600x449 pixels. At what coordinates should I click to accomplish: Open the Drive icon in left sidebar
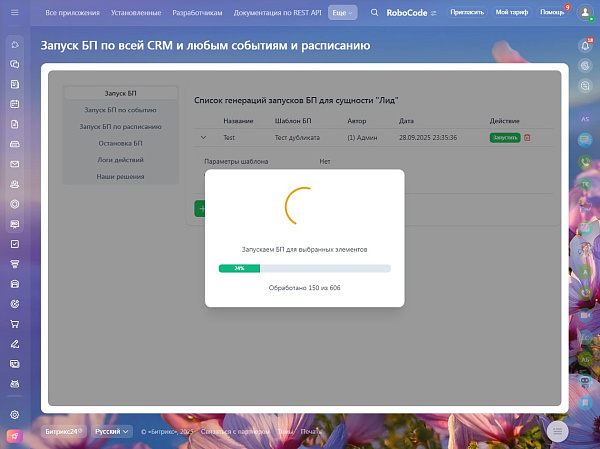15,144
